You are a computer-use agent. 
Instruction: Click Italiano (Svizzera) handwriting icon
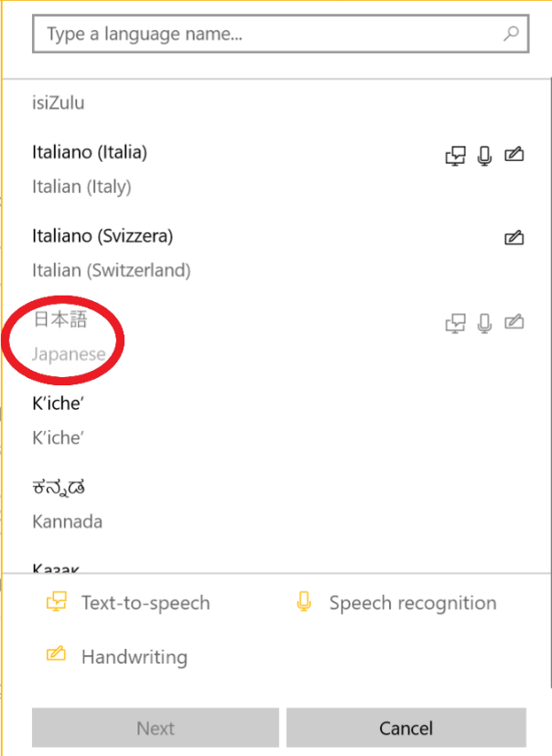pyautogui.click(x=514, y=238)
